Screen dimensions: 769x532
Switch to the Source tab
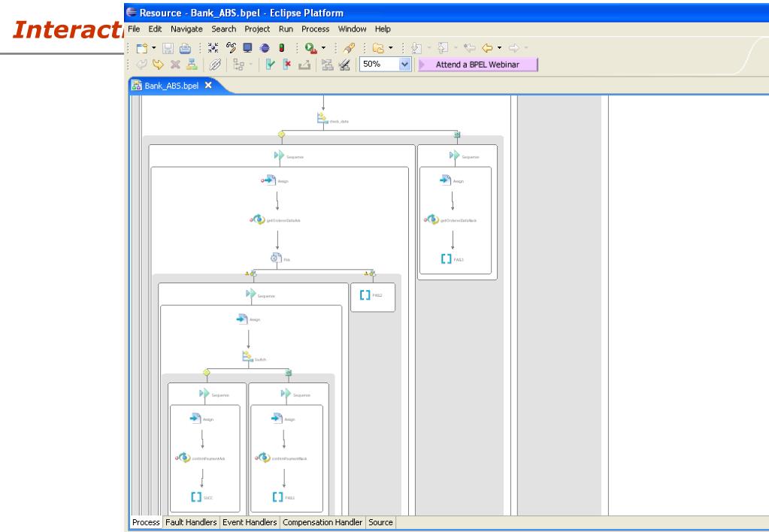(x=380, y=522)
